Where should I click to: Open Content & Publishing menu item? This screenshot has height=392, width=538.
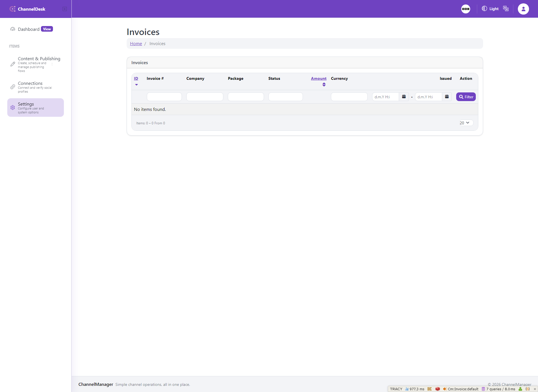(36, 64)
